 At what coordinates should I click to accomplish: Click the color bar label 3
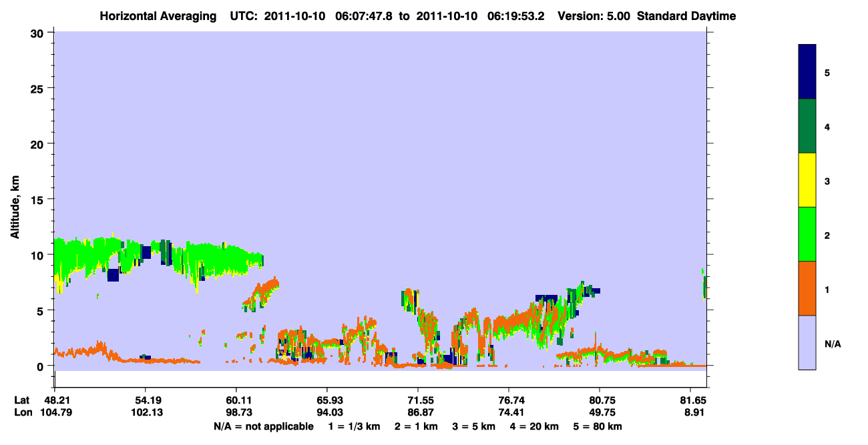(x=827, y=181)
